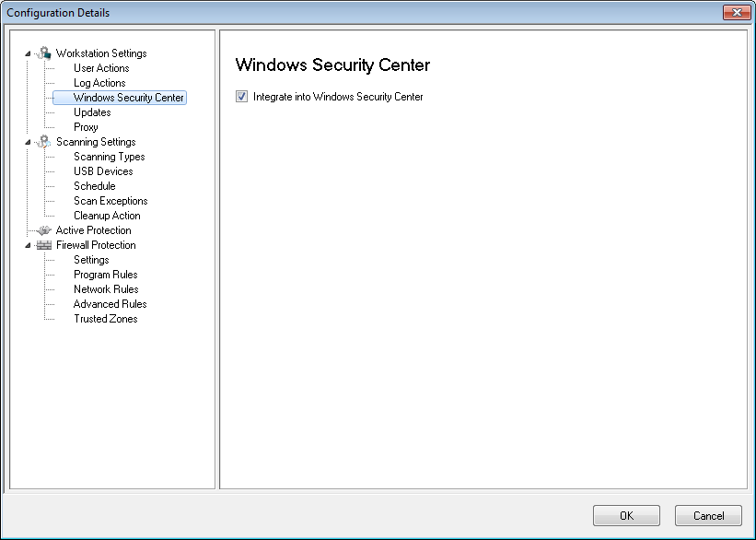Collapse the Scanning Settings tree node
The height and width of the screenshot is (540, 756).
28,142
